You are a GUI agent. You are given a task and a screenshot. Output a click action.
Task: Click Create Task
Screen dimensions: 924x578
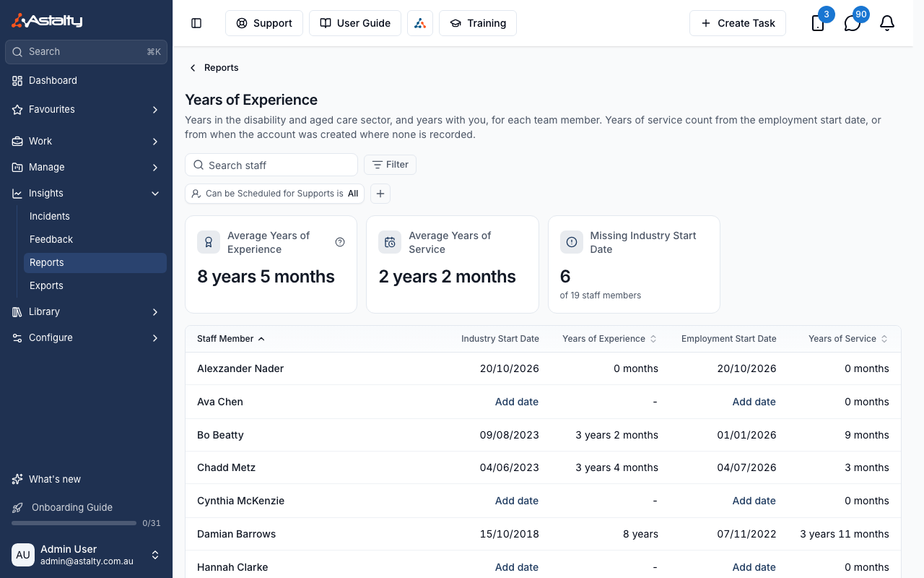point(738,23)
